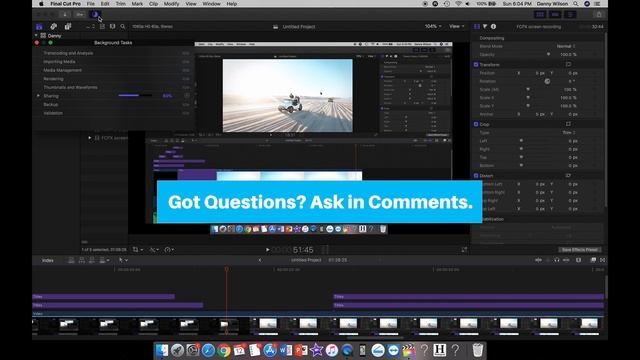Select Transcoding and Analysis task row

(x=113, y=53)
